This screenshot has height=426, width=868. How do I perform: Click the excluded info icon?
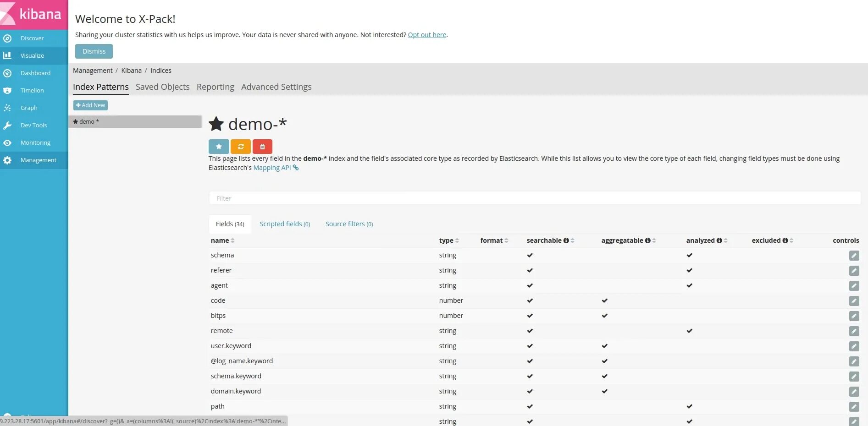(x=785, y=240)
